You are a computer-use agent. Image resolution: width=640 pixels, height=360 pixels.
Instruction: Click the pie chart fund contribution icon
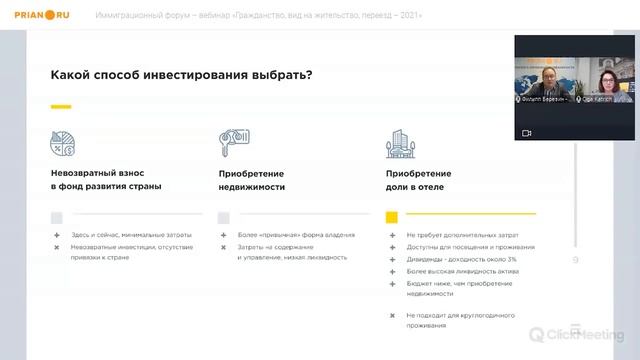pyautogui.click(x=62, y=144)
